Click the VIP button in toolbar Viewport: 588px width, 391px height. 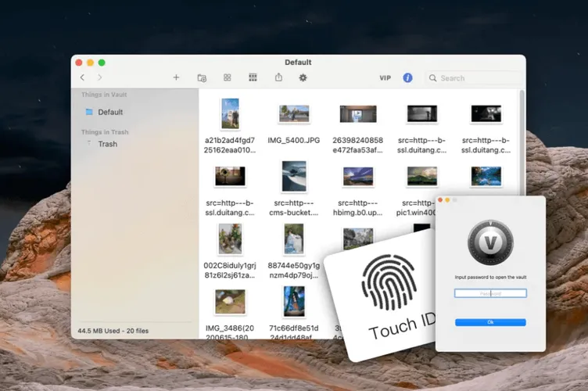(x=385, y=78)
